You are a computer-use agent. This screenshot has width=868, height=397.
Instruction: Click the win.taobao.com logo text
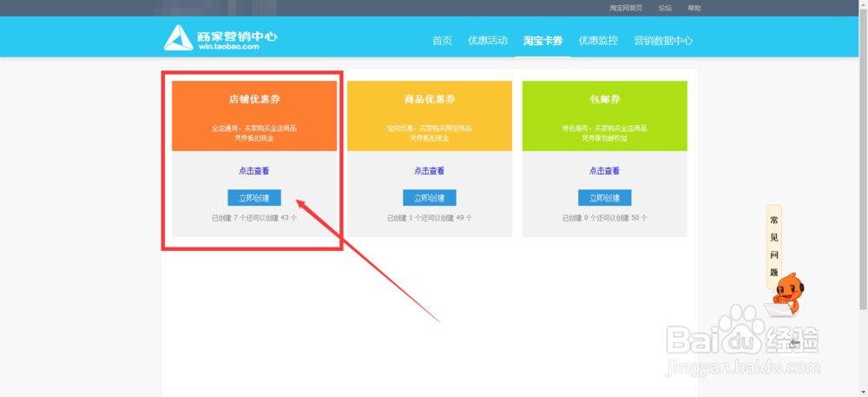[x=228, y=47]
